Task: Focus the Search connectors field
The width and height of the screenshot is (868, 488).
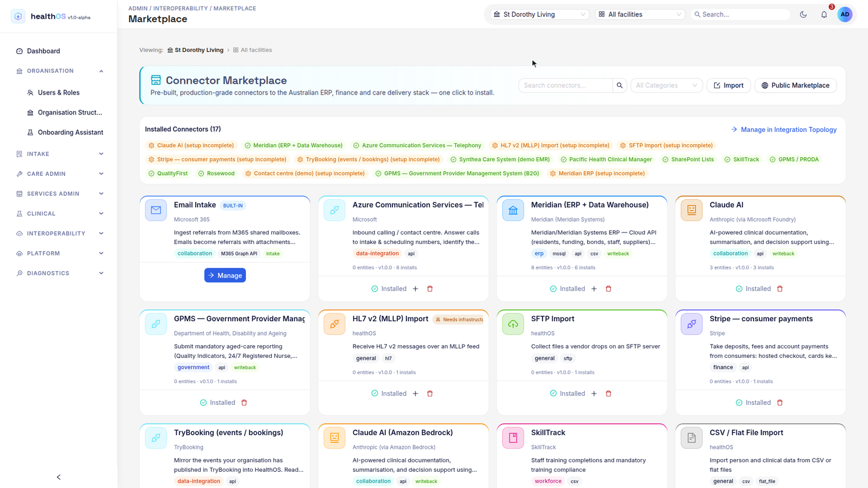Action: (x=565, y=86)
